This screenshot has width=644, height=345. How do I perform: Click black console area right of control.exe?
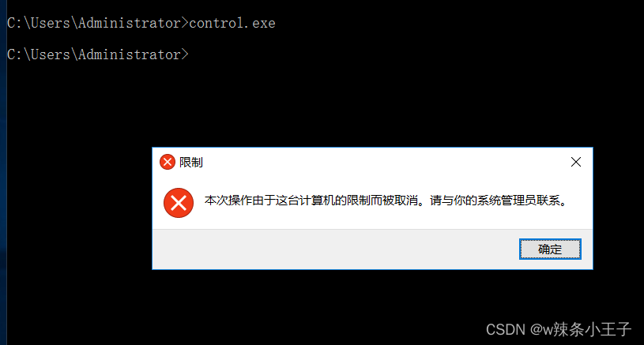pos(452,23)
